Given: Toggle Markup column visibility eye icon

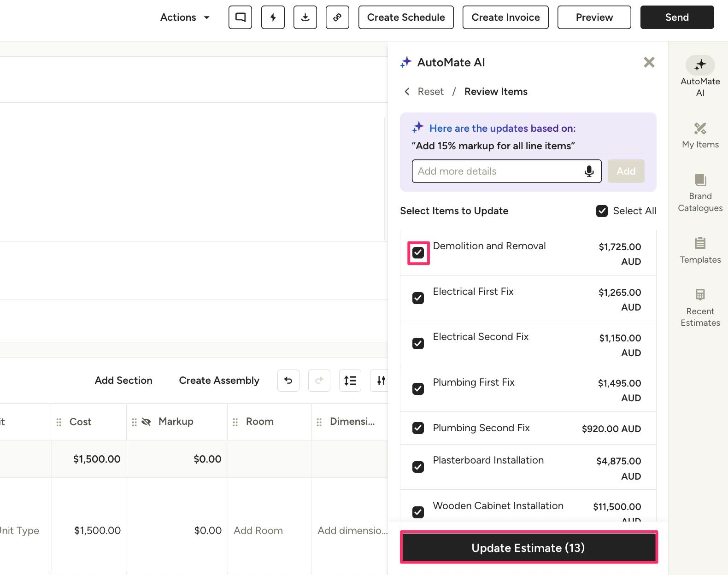Looking at the screenshot, I should click(x=147, y=422).
